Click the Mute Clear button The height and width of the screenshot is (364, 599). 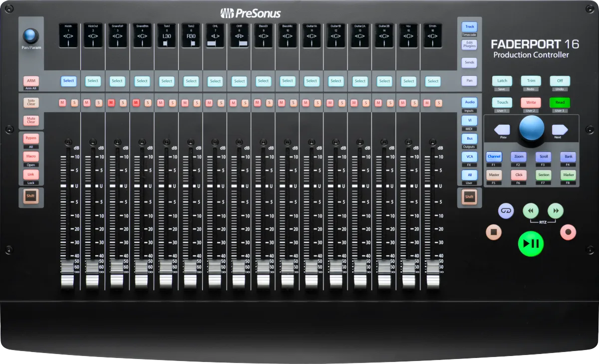click(x=31, y=120)
